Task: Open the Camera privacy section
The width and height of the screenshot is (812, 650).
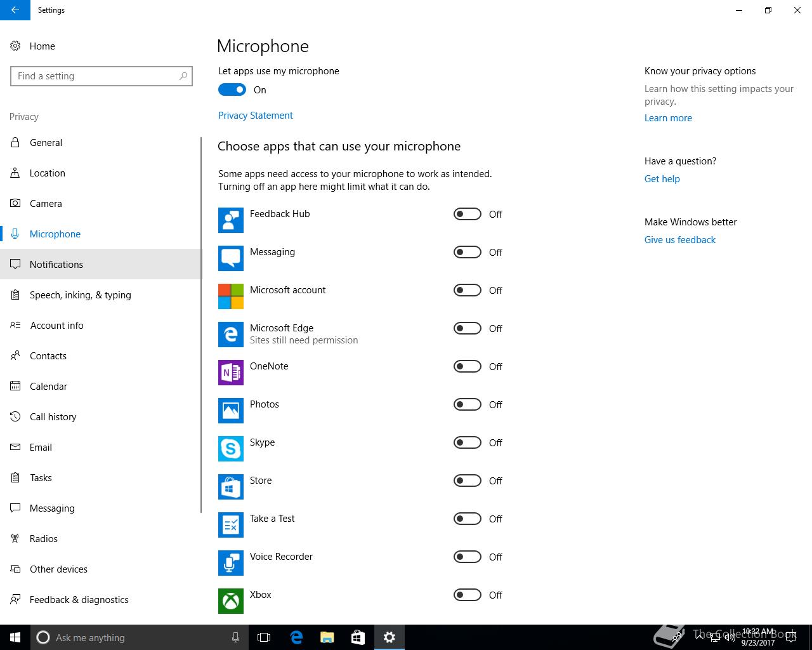Action: coord(46,204)
